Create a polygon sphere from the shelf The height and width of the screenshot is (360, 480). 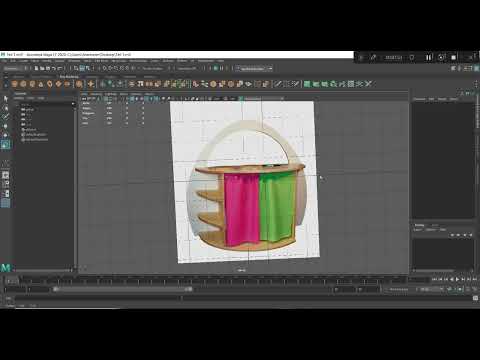(x=14, y=84)
